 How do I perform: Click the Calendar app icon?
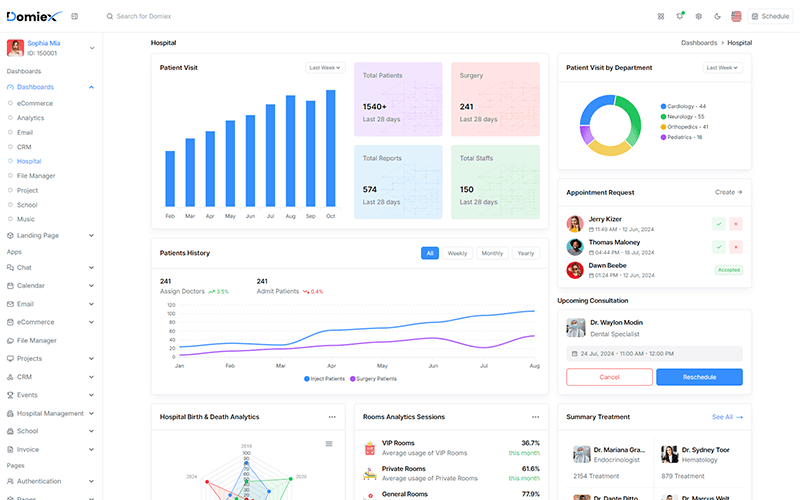coord(10,286)
